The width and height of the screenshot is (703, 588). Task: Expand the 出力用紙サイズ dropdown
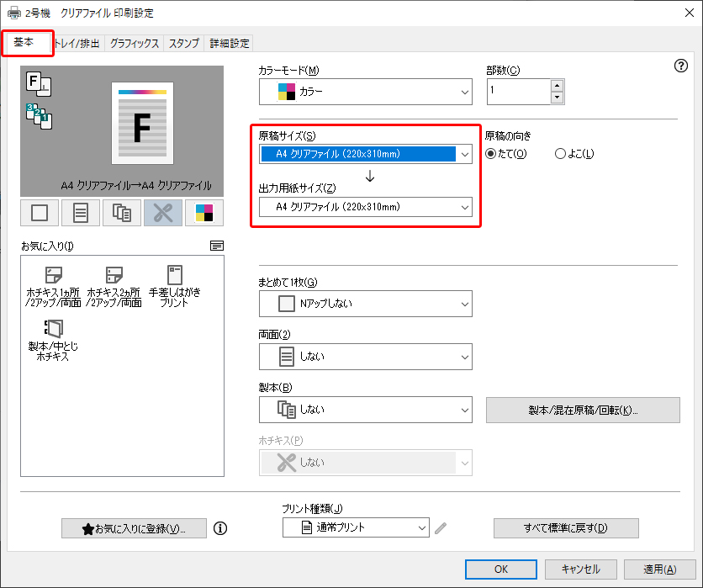click(365, 206)
